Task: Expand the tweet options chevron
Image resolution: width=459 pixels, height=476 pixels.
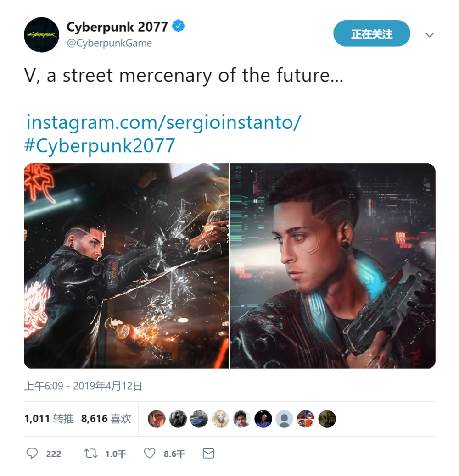Action: pos(430,35)
